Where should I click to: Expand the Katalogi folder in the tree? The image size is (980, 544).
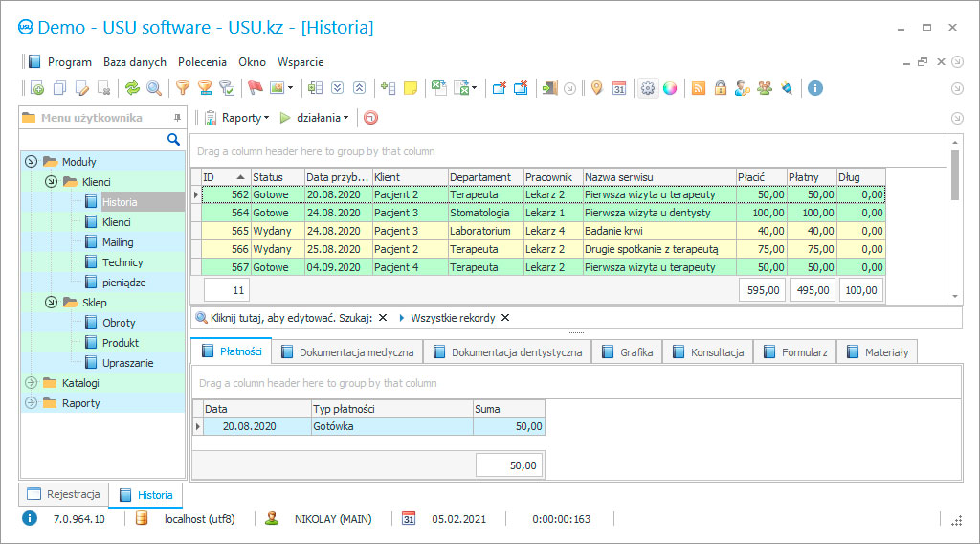31,383
